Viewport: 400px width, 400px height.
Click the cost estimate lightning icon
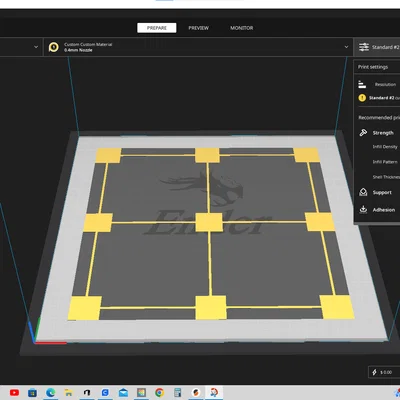pos(374,372)
